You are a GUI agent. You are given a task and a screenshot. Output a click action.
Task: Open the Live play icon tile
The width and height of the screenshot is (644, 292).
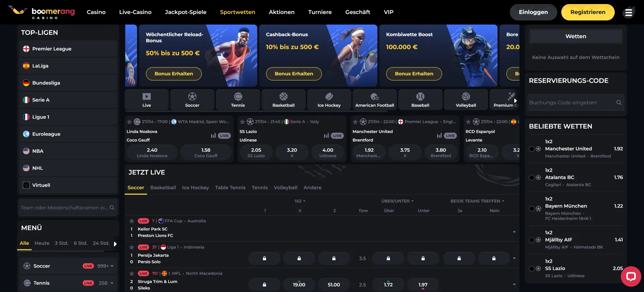pyautogui.click(x=147, y=99)
